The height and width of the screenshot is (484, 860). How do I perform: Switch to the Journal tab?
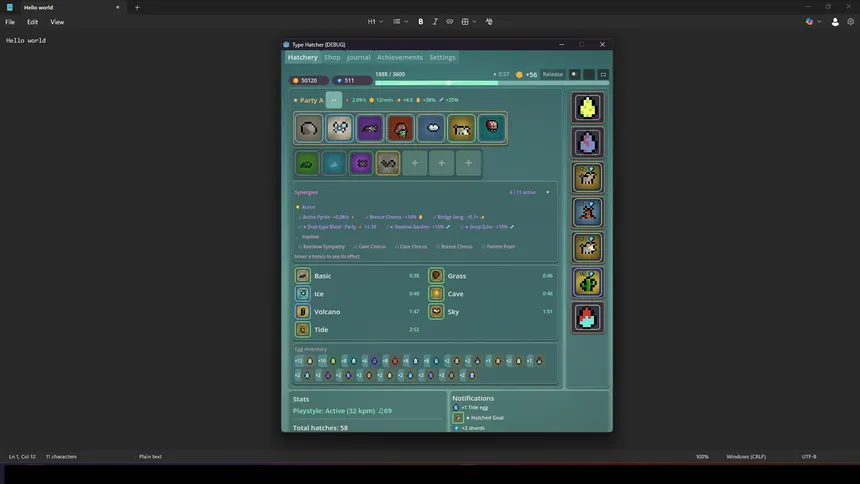point(358,57)
